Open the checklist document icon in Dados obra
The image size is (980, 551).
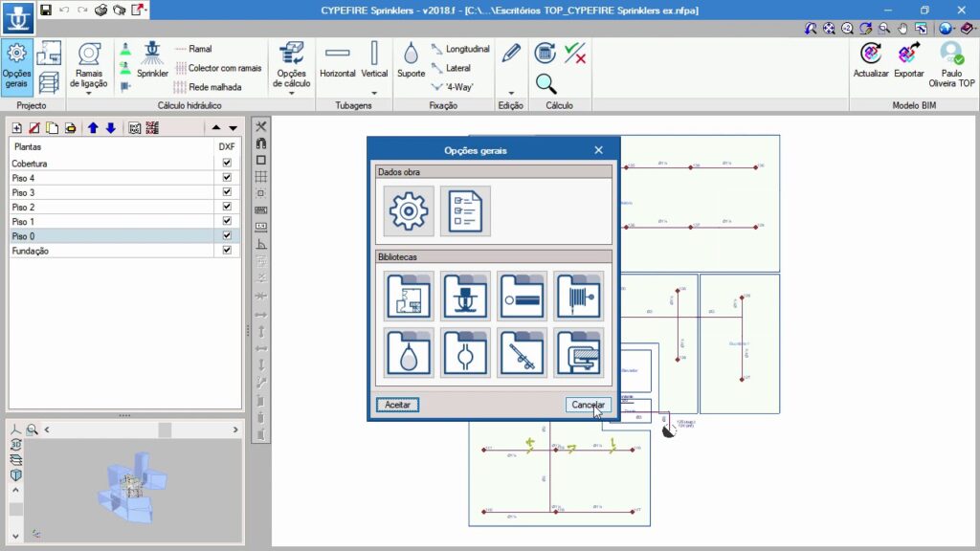point(465,210)
